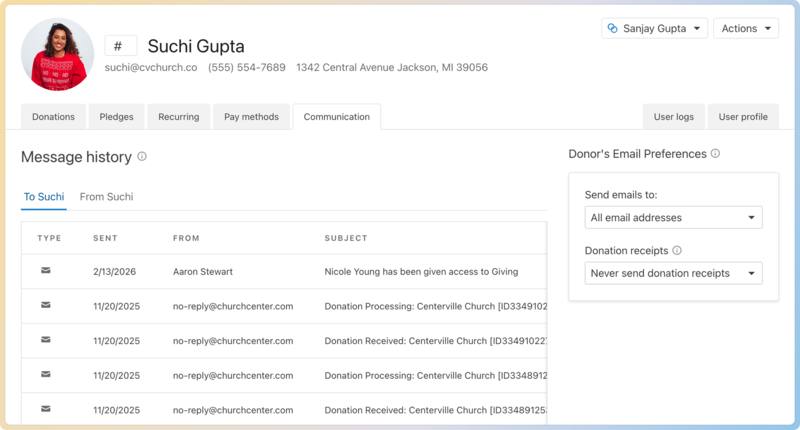
Task: Open the All email addresses dropdown
Action: [x=673, y=218]
